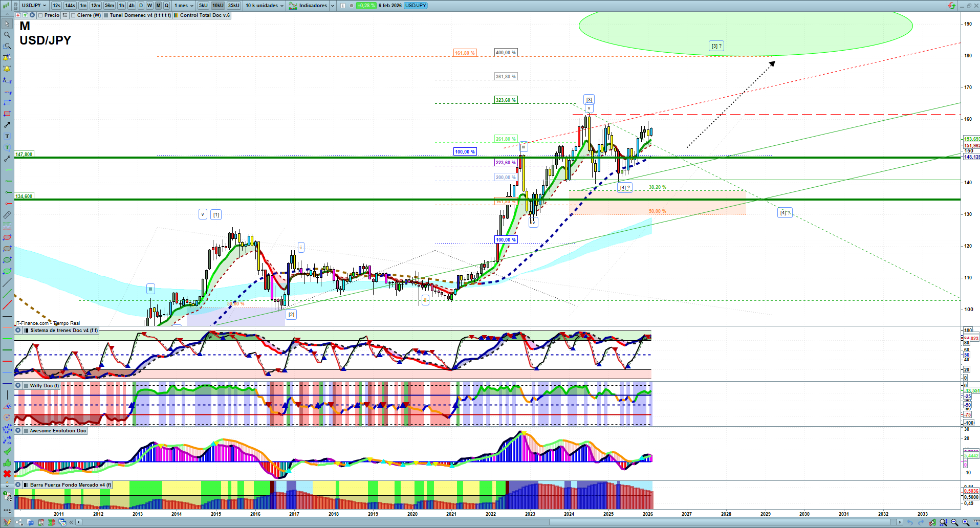Click the zoom out magnifier in bottom bar
Viewport: 980px width, 528px height.
coord(954,522)
